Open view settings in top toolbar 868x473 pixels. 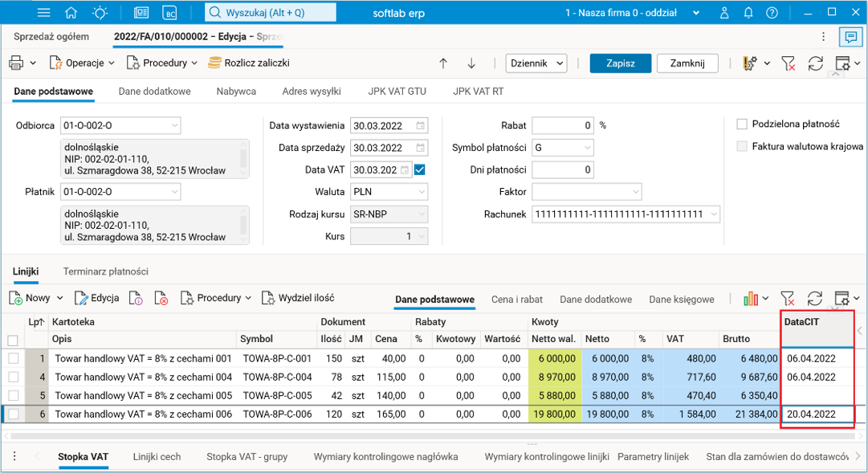pyautogui.click(x=842, y=63)
